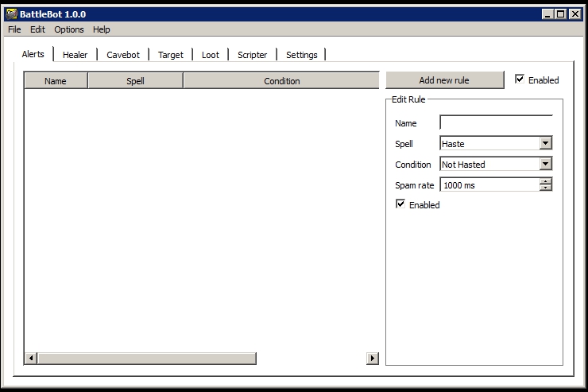The width and height of the screenshot is (588, 392).
Task: Switch to the Cavebot tab
Action: pos(123,55)
